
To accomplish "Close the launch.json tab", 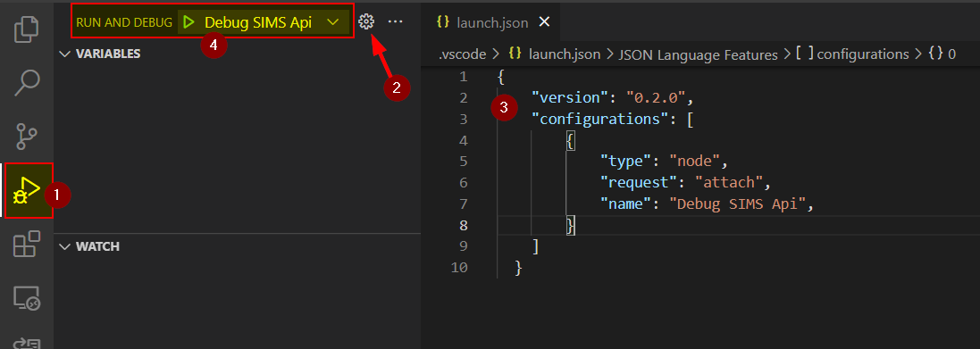I will [x=544, y=22].
